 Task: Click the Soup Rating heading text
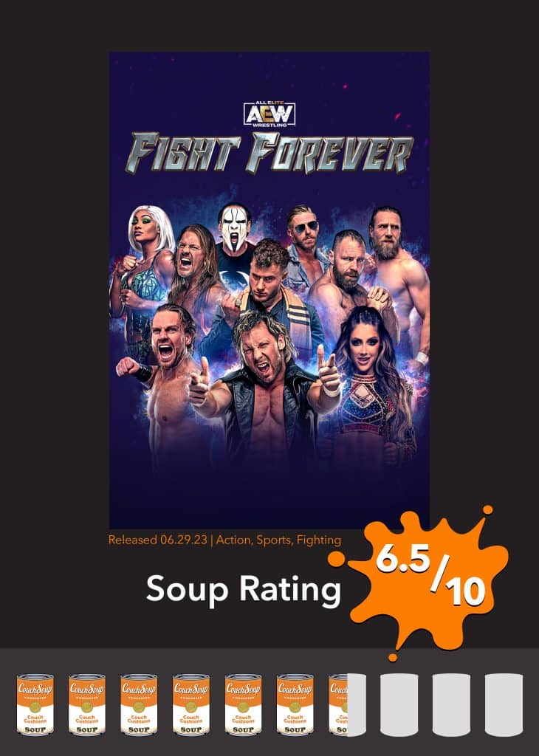[x=244, y=589]
